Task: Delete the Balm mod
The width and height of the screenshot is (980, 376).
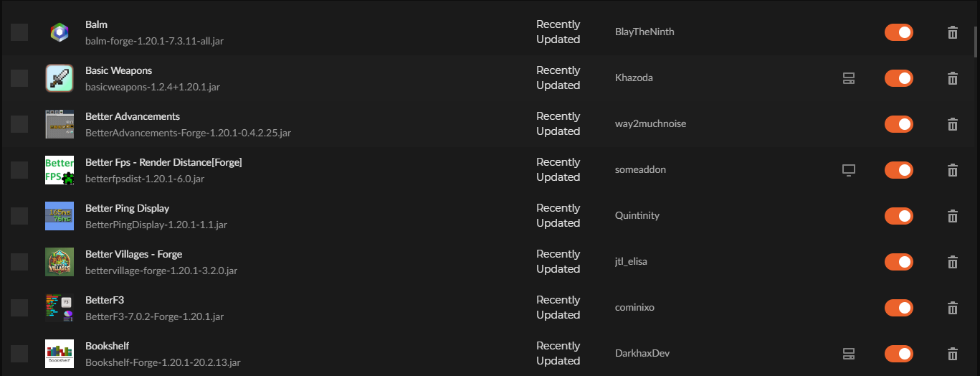Action: pos(952,32)
